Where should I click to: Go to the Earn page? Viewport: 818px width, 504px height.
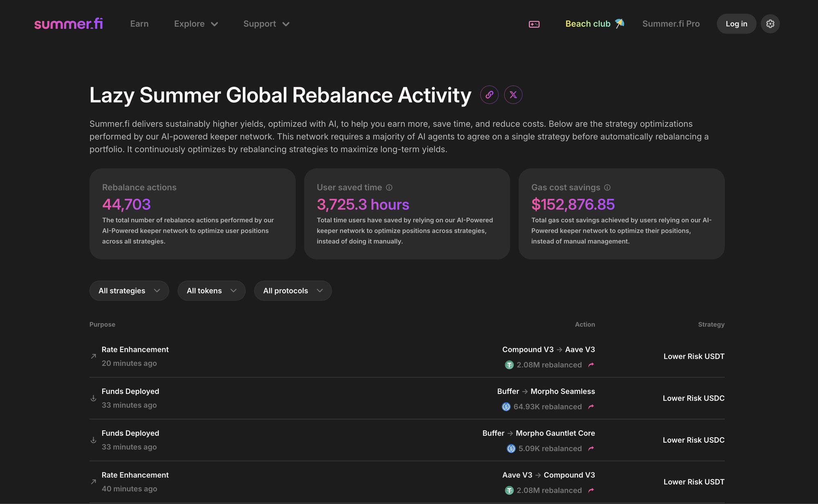[x=139, y=24]
